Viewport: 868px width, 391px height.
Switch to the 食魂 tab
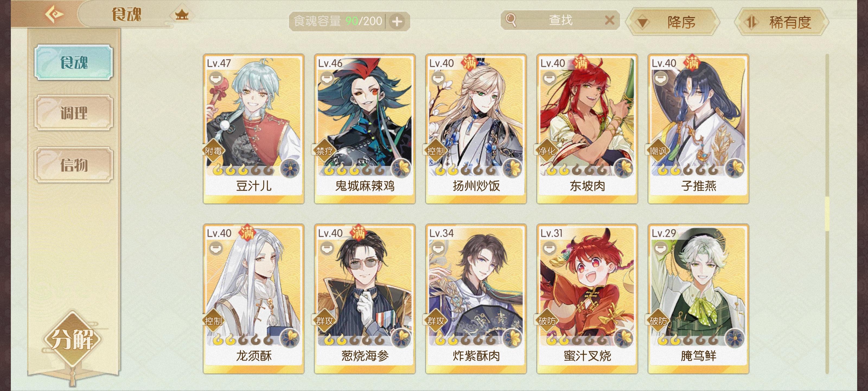[74, 63]
